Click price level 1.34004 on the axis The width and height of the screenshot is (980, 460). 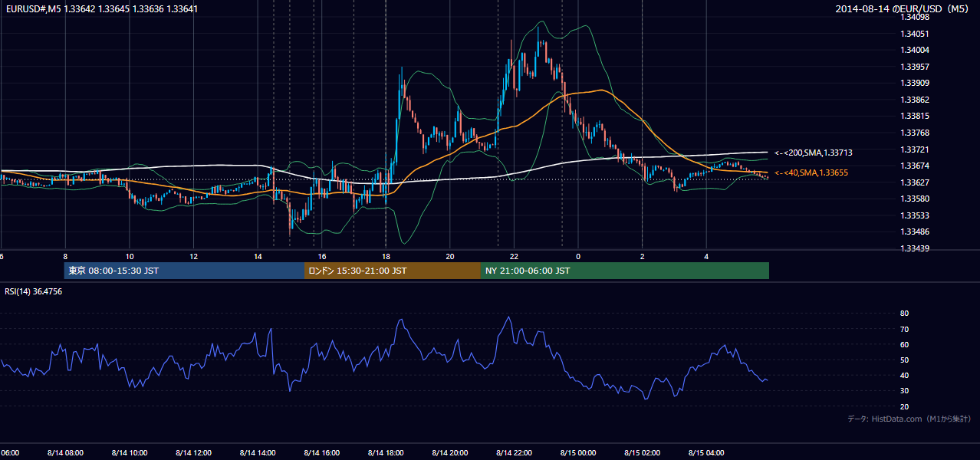click(x=914, y=50)
